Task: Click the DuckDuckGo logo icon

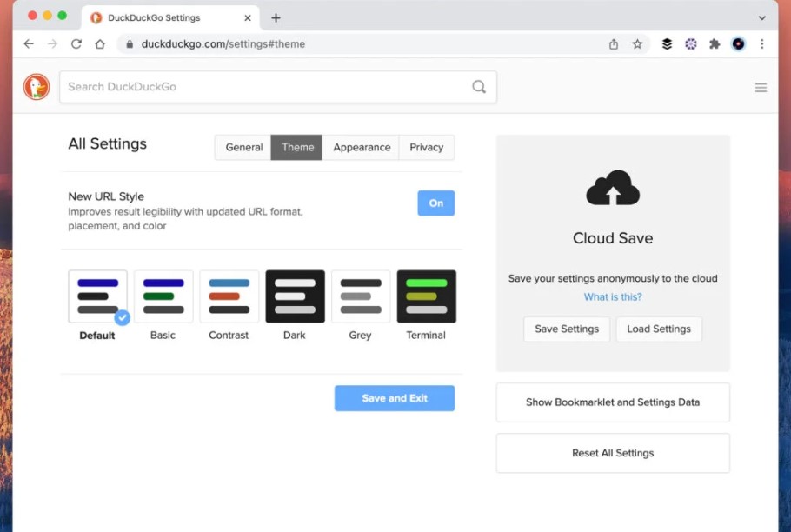Action: [37, 87]
